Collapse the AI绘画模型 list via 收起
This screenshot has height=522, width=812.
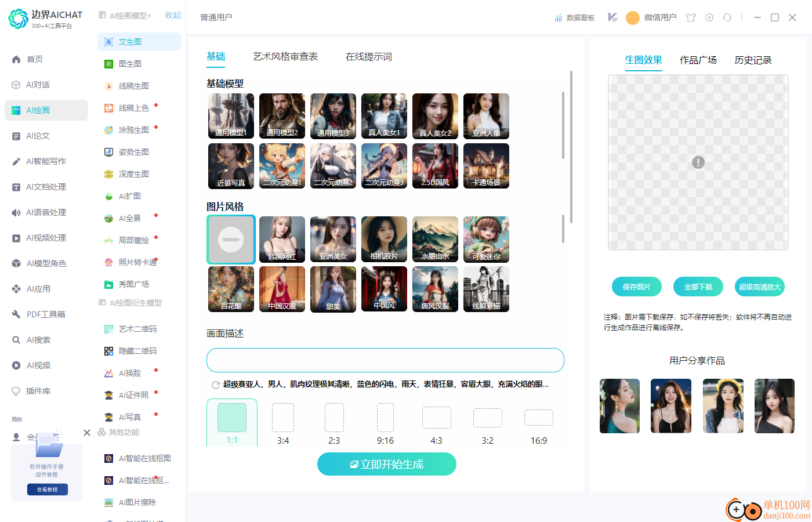pos(173,15)
